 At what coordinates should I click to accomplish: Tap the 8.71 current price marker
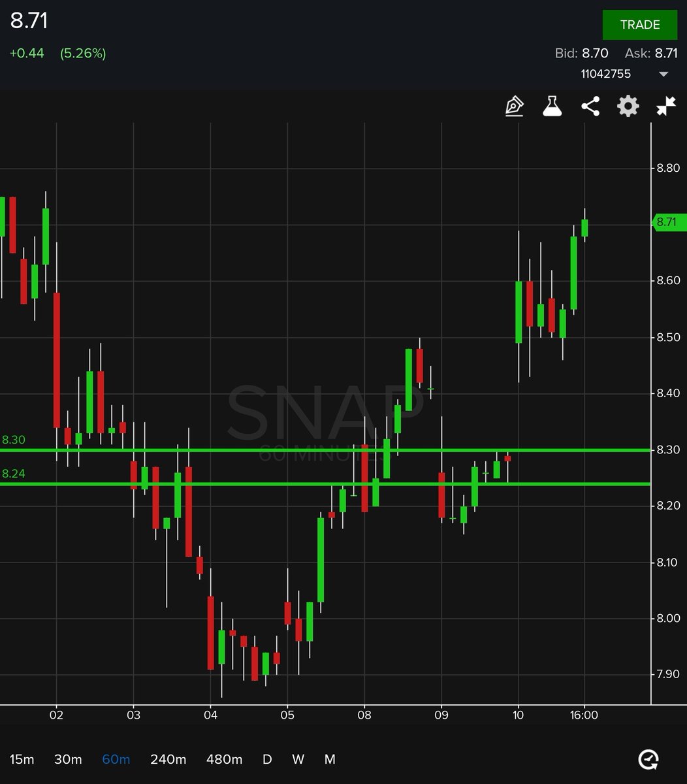[669, 222]
